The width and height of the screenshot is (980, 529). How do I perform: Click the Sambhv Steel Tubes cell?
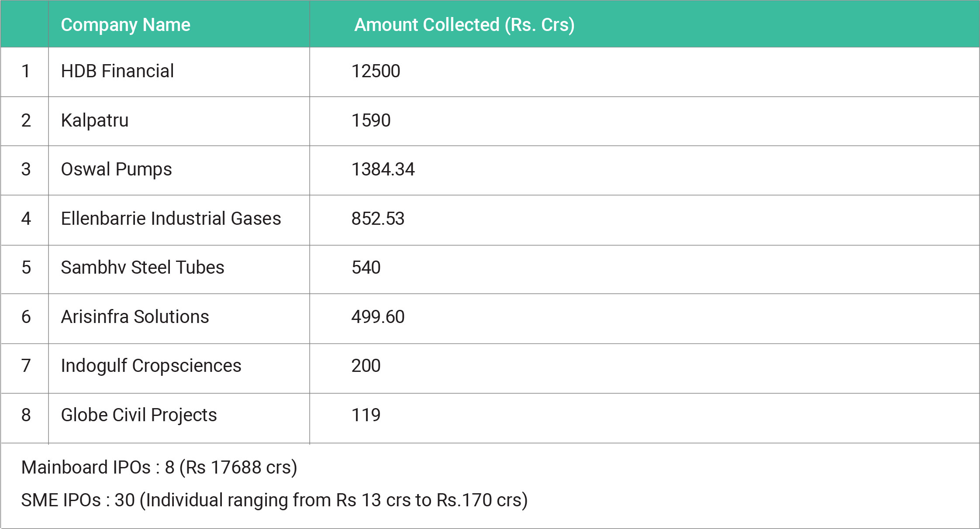(142, 268)
